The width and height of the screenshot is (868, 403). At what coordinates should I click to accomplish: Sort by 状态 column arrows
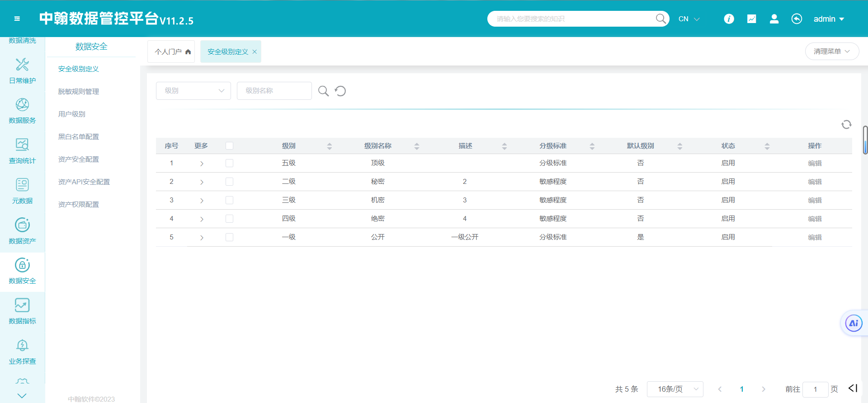click(767, 146)
